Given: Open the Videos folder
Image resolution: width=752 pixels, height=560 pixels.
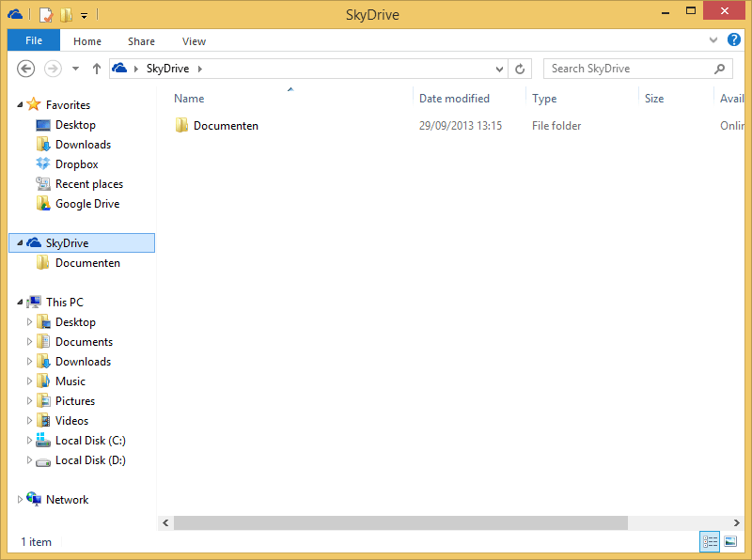Looking at the screenshot, I should click(72, 421).
